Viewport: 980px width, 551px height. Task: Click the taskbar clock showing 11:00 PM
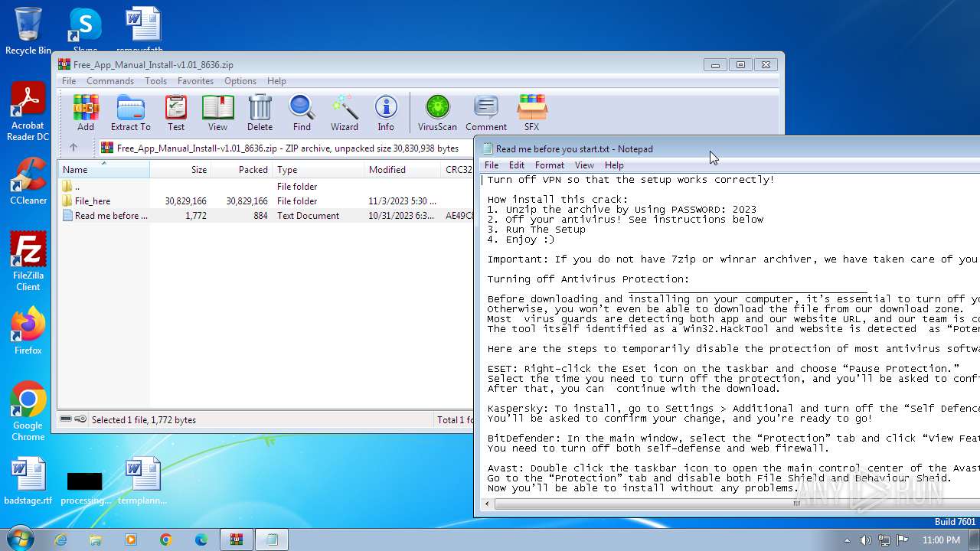point(941,540)
